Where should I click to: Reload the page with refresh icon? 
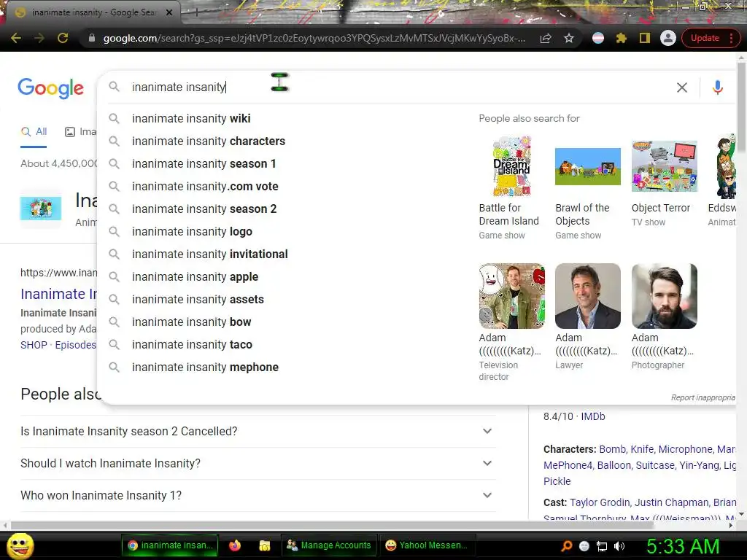tap(63, 38)
